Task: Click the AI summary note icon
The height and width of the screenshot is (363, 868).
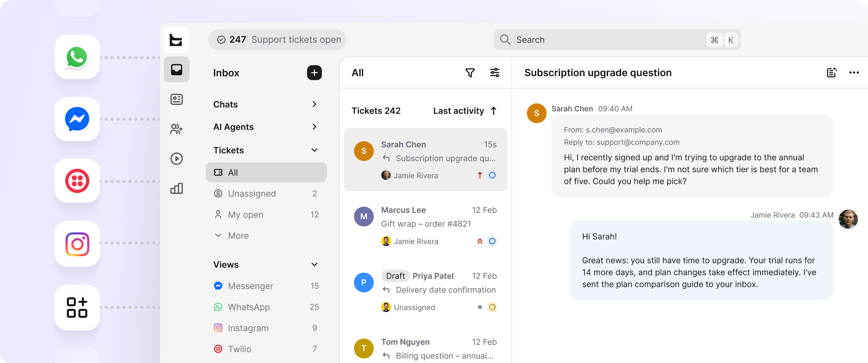Action: coord(831,73)
